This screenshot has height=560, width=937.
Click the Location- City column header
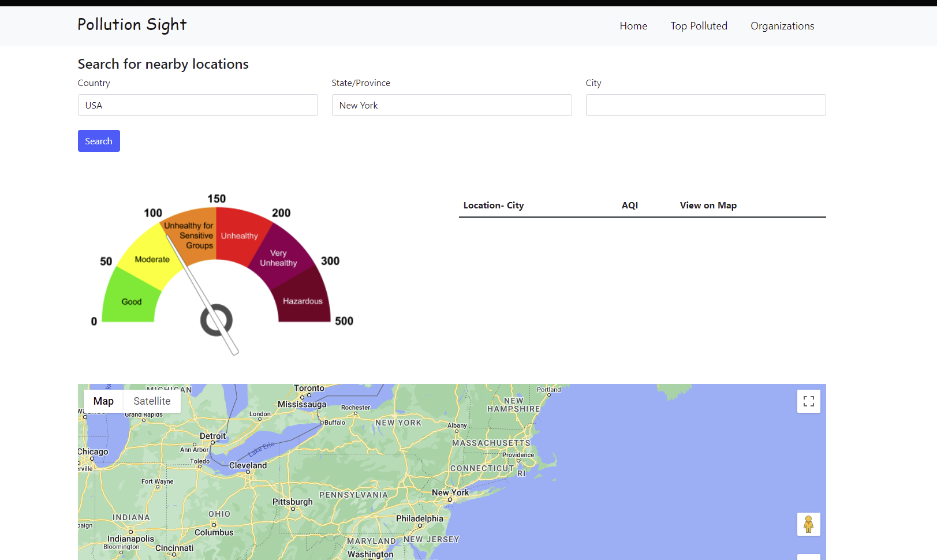pos(494,206)
